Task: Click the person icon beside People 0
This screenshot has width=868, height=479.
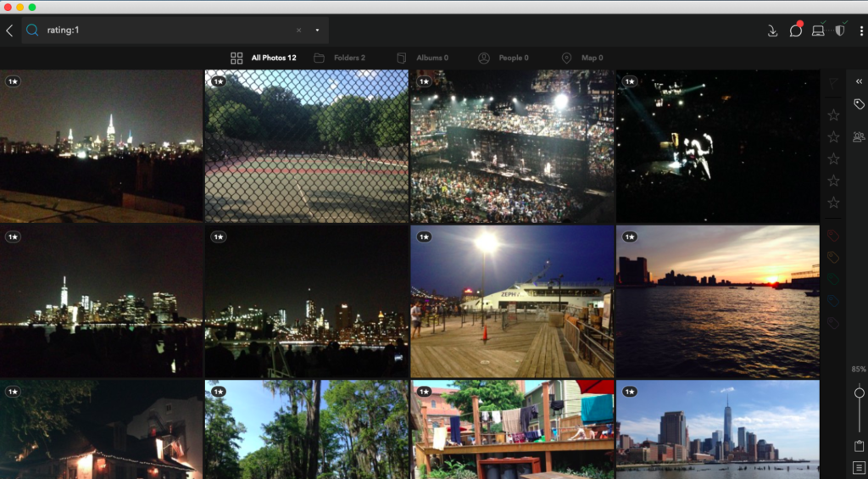Action: pos(484,58)
